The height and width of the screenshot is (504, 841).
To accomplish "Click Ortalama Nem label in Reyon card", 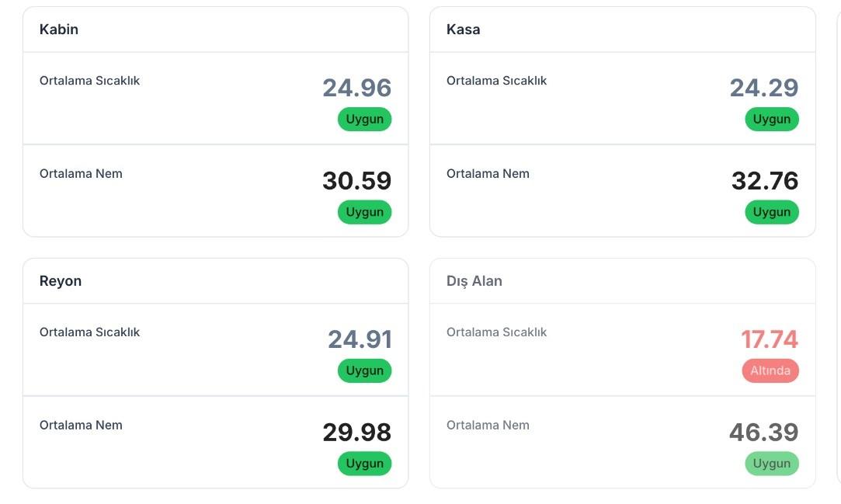I will pyautogui.click(x=81, y=426).
